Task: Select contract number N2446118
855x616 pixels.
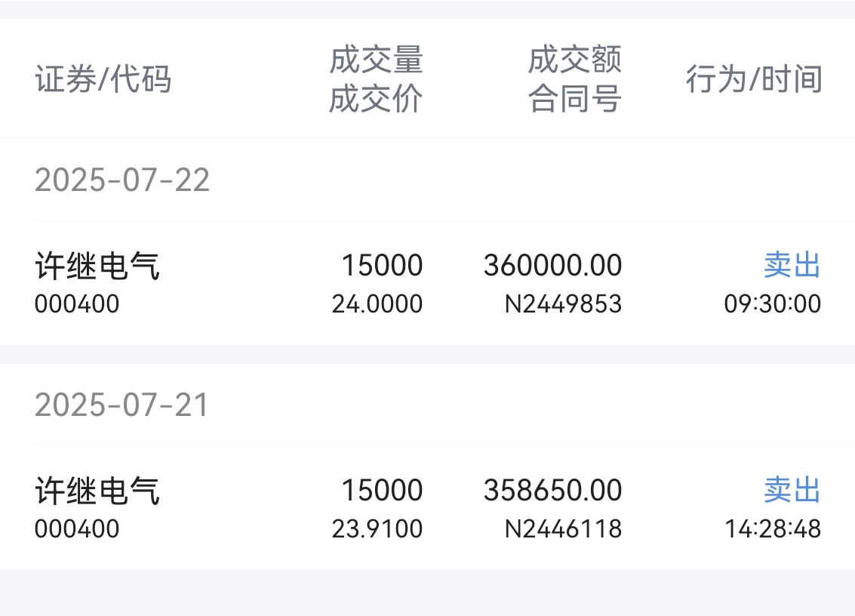Action: [563, 528]
